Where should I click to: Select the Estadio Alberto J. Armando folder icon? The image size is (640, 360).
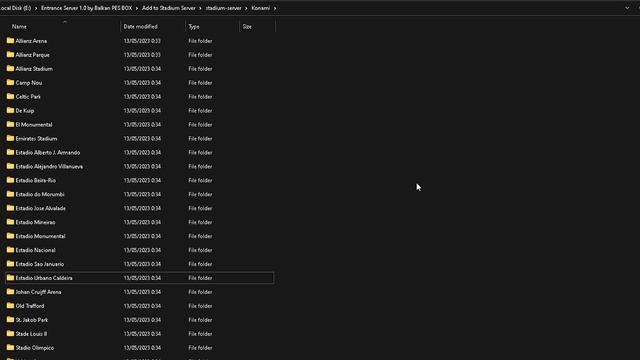[x=10, y=152]
